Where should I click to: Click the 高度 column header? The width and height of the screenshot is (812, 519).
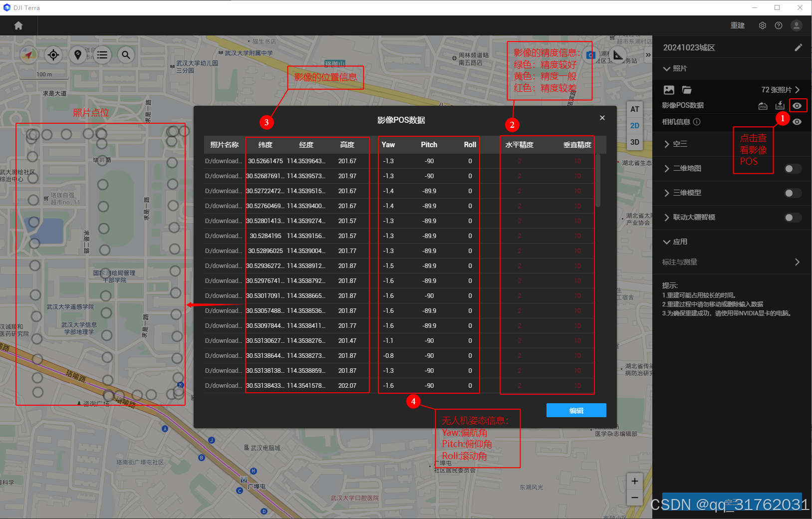(347, 145)
